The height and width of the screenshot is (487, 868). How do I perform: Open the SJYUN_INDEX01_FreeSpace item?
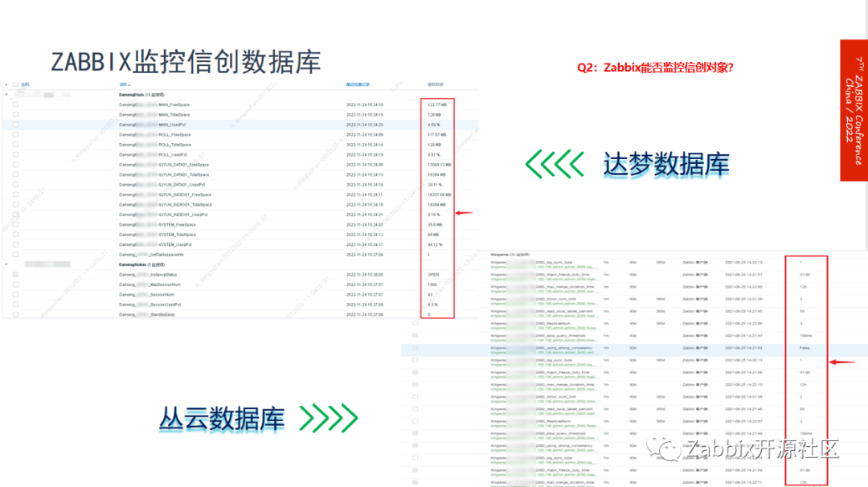(165, 194)
